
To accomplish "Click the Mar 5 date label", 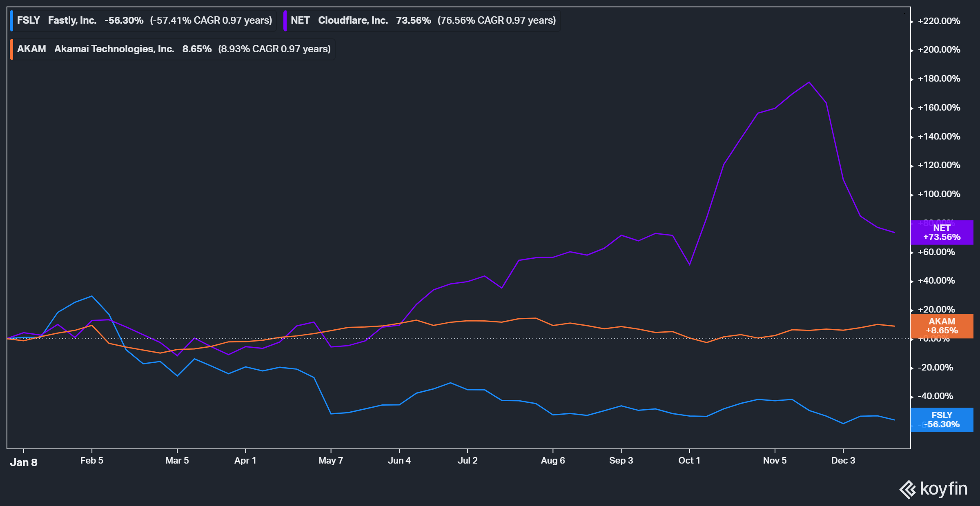I will 177,460.
